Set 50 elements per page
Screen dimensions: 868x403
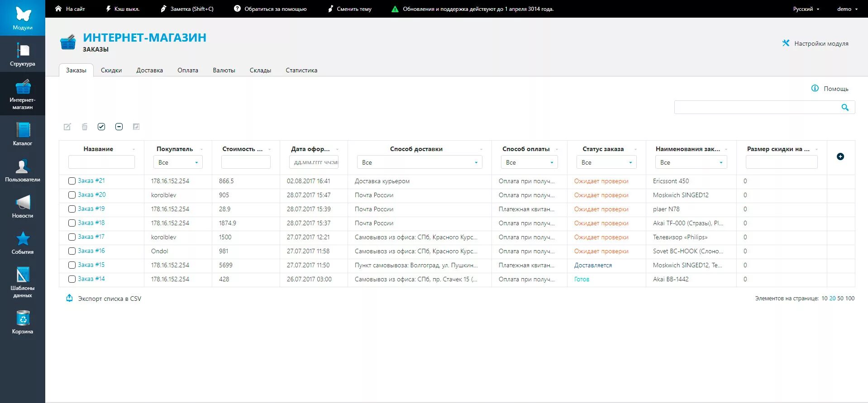(x=840, y=298)
